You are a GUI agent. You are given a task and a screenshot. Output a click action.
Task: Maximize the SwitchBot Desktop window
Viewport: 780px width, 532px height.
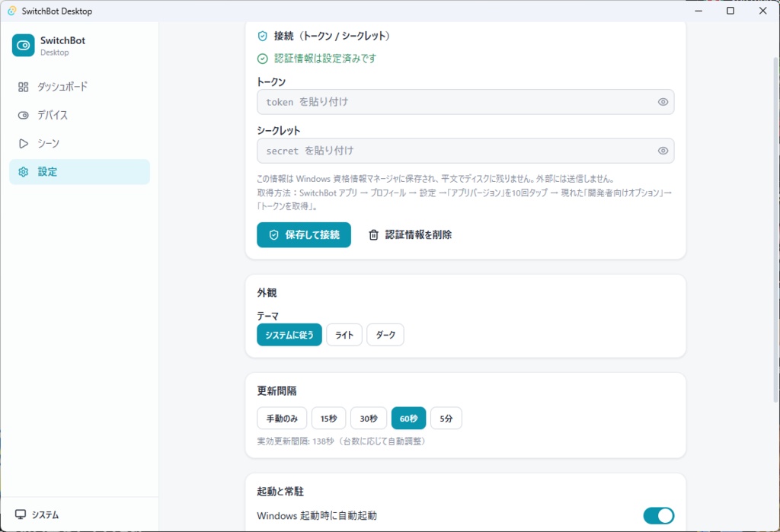(730, 11)
